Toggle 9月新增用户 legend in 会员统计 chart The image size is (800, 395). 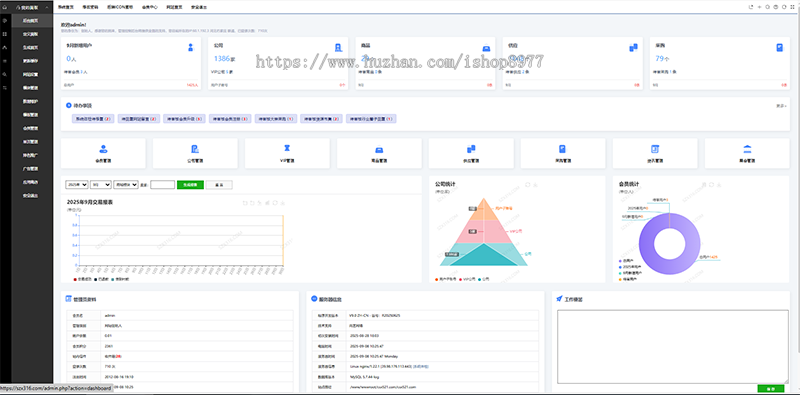[x=630, y=273]
